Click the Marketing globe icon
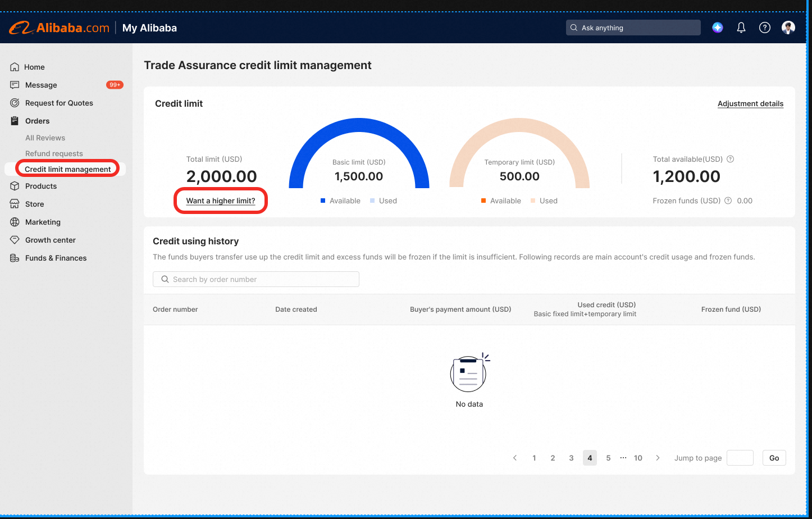 (x=15, y=222)
